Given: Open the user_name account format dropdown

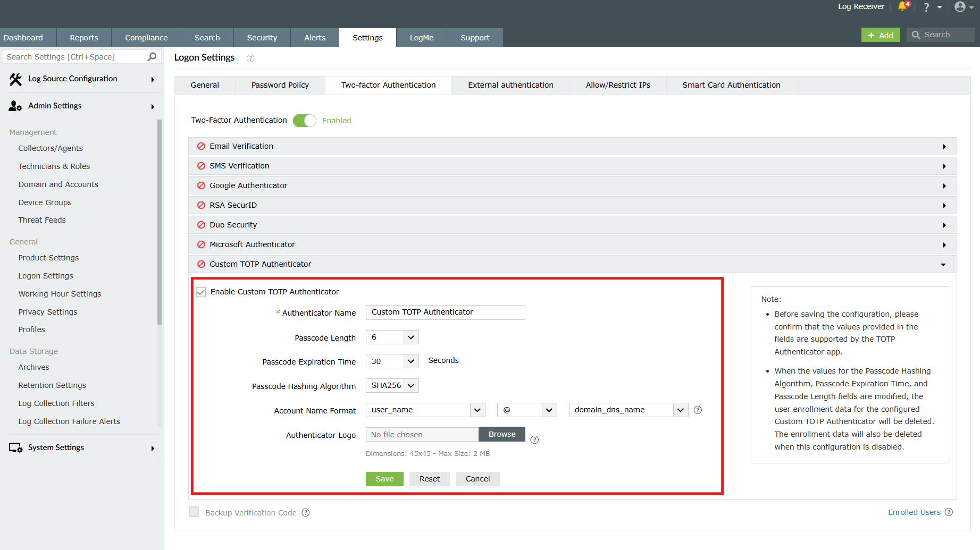Looking at the screenshot, I should 425,410.
